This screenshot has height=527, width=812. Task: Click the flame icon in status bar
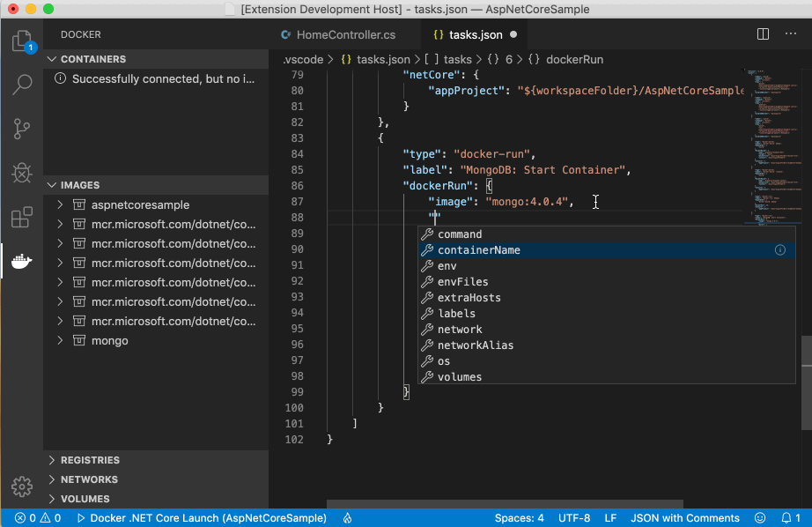(x=348, y=517)
